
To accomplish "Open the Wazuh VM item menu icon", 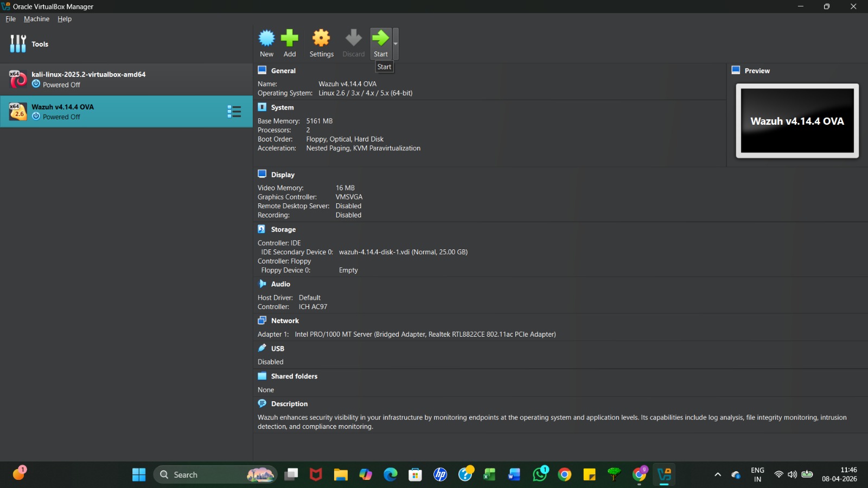I will coord(234,112).
